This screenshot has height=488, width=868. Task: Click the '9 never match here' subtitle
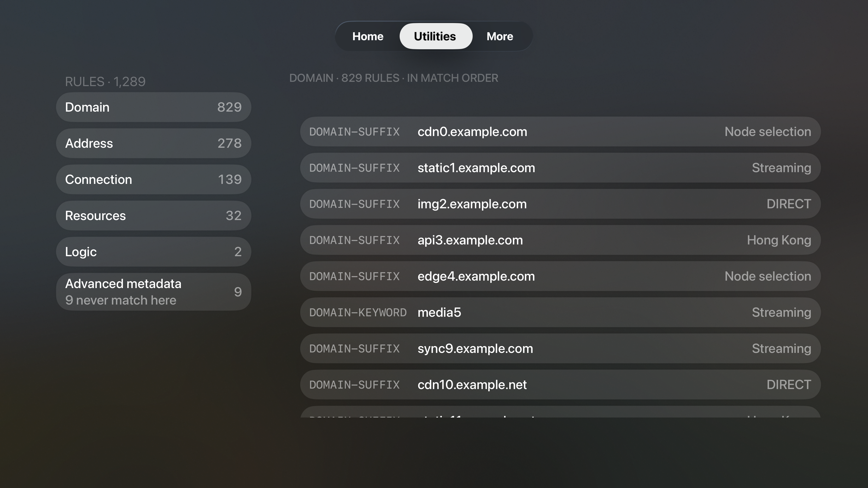click(121, 300)
